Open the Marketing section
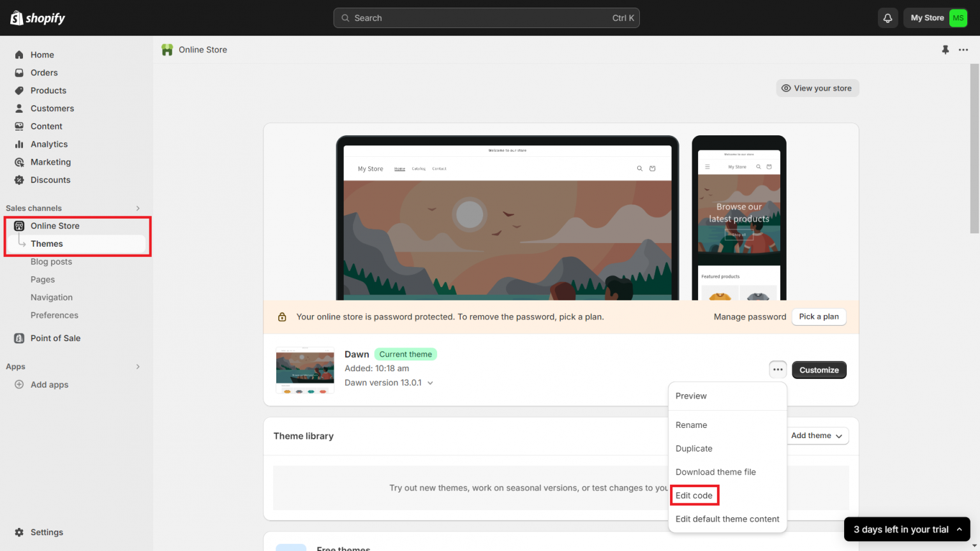Image resolution: width=980 pixels, height=551 pixels. pos(51,161)
